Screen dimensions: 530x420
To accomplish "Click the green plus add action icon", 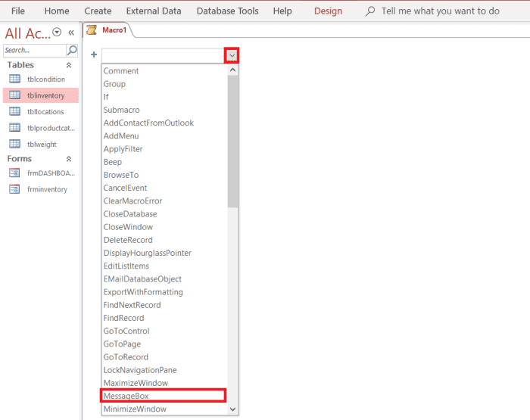I will 94,54.
